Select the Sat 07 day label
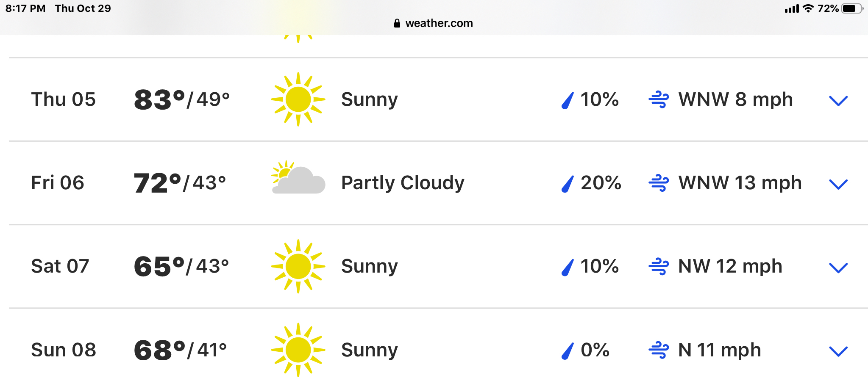Image resolution: width=868 pixels, height=389 pixels. [60, 266]
